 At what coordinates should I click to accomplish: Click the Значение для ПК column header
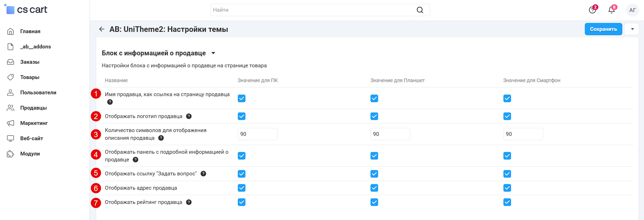[x=258, y=80]
